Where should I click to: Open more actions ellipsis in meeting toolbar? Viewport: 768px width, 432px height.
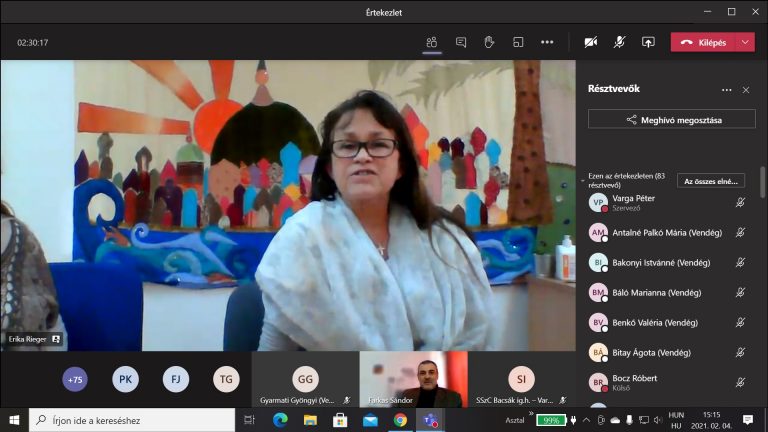tap(547, 42)
